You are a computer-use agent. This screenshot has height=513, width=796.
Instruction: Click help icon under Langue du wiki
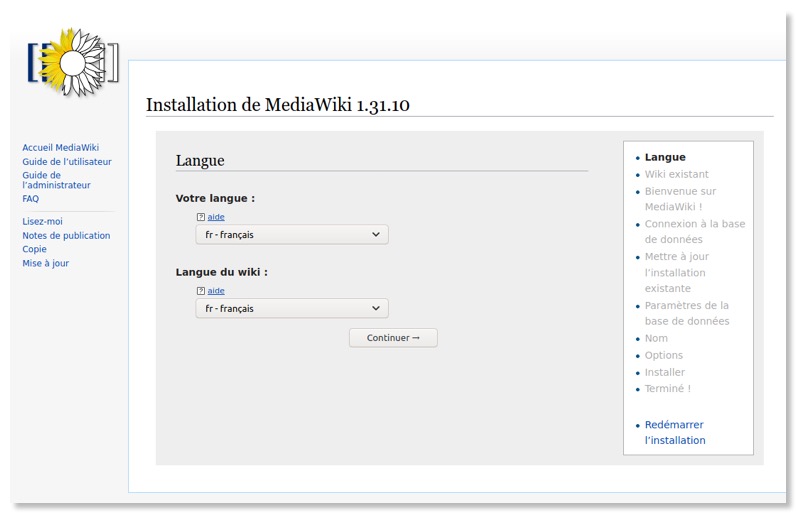(x=201, y=291)
